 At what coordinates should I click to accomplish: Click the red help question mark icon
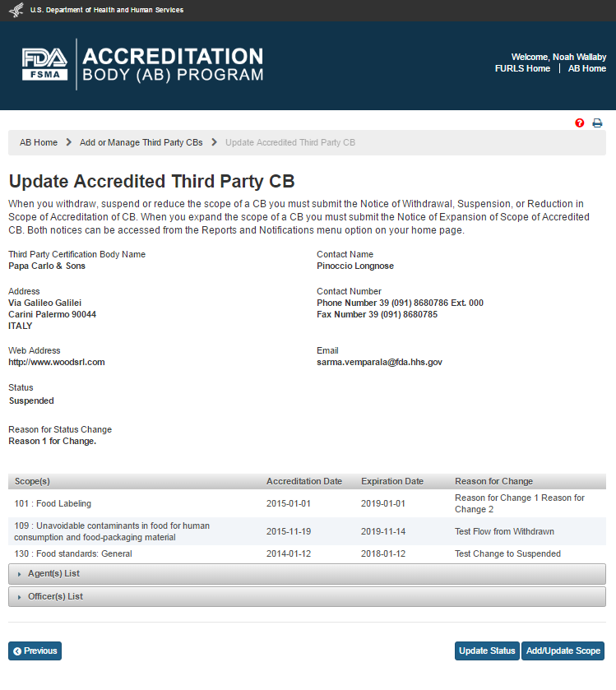click(580, 123)
